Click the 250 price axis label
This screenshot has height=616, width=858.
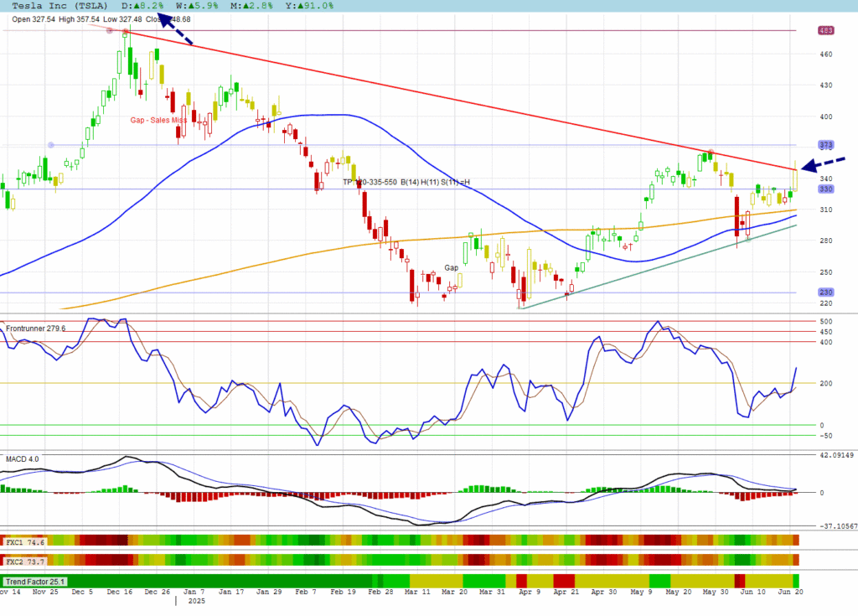point(826,272)
